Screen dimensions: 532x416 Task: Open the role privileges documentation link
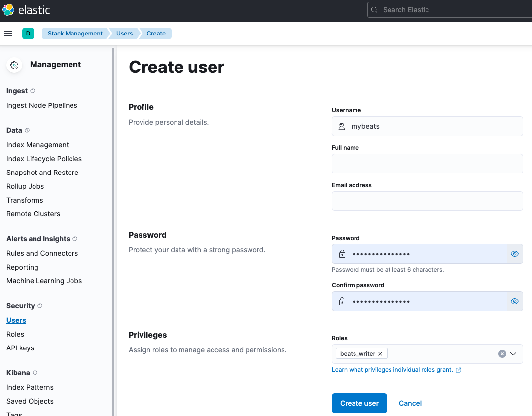click(392, 370)
